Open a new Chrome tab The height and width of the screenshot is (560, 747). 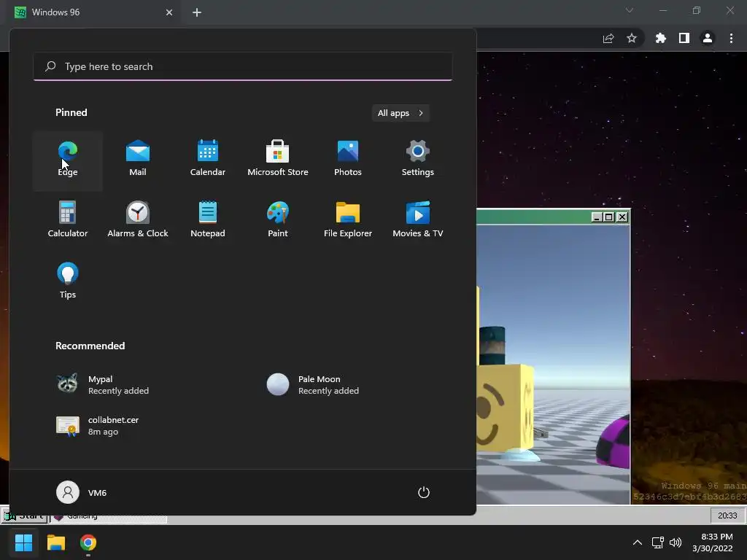point(197,12)
